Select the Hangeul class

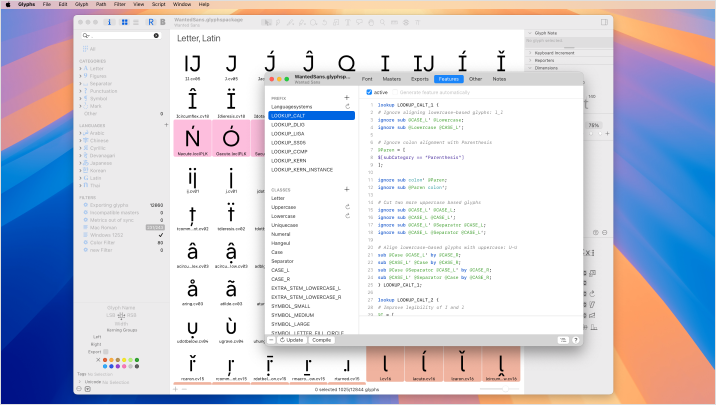pyautogui.click(x=311, y=243)
